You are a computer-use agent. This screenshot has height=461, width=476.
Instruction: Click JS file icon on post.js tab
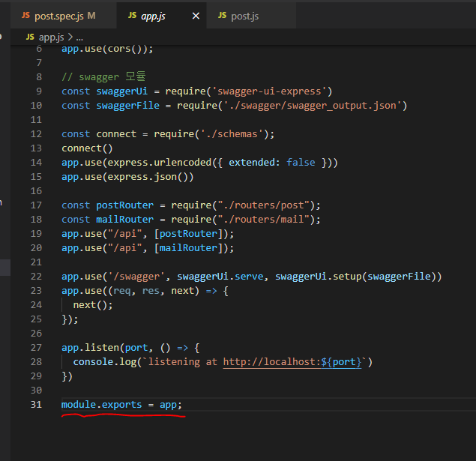222,15
